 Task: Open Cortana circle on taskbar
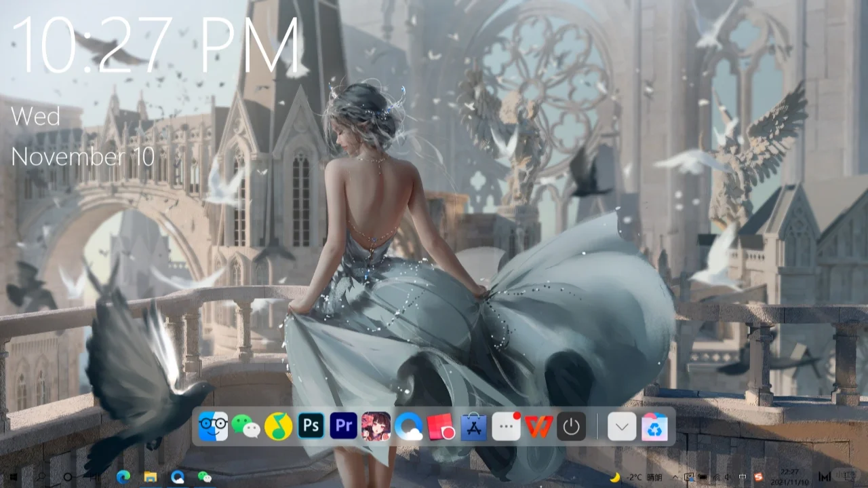click(68, 477)
